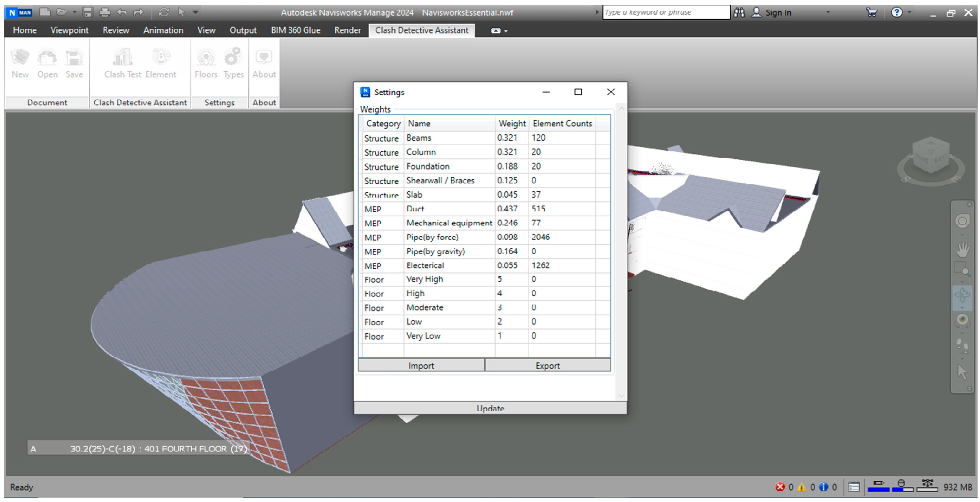Click the binoculars search icon

(x=739, y=13)
